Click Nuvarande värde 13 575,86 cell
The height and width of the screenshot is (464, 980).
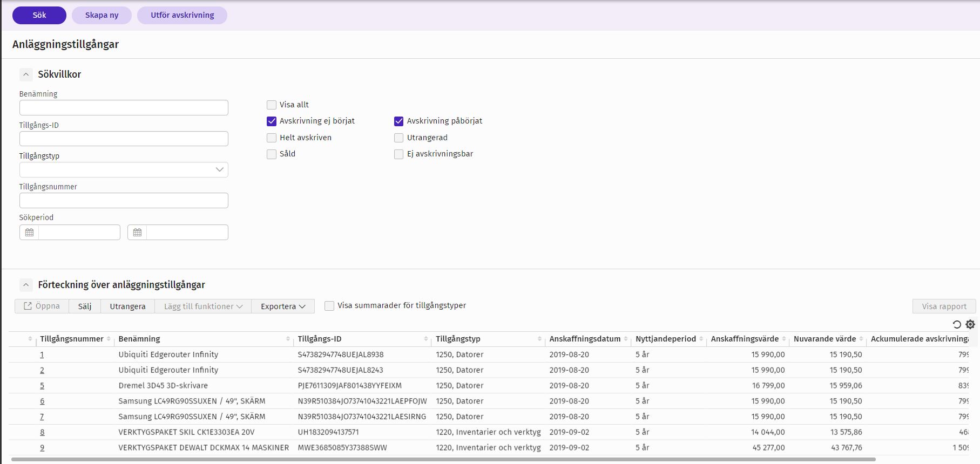(x=846, y=432)
